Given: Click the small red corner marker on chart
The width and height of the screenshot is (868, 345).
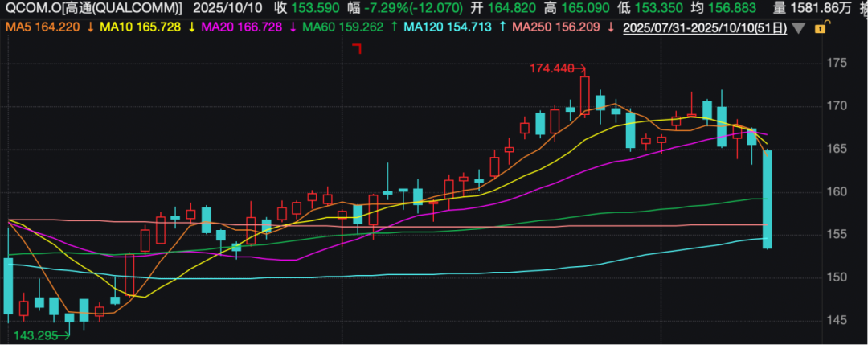Looking at the screenshot, I should [x=358, y=49].
